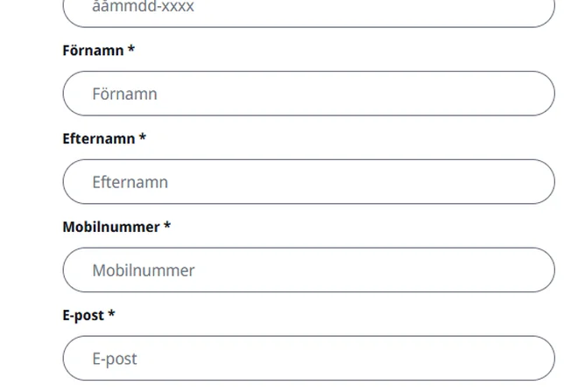Click the required asterisk beside Mobilnummer label
The width and height of the screenshot is (585, 392).
coord(167,227)
